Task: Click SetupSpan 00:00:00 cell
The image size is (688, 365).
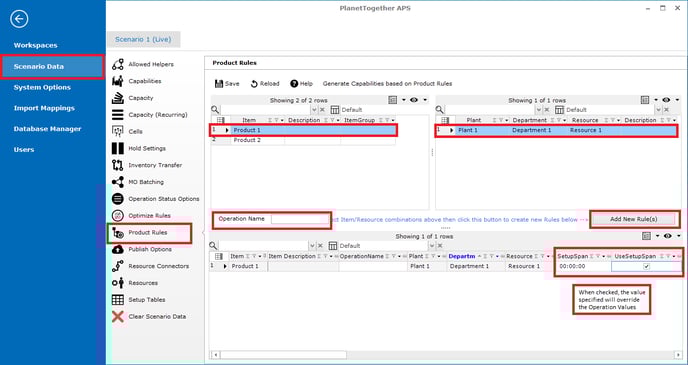Action: coord(583,266)
